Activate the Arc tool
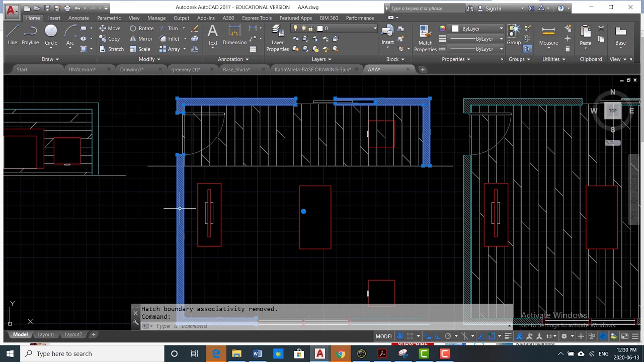 pos(70,35)
